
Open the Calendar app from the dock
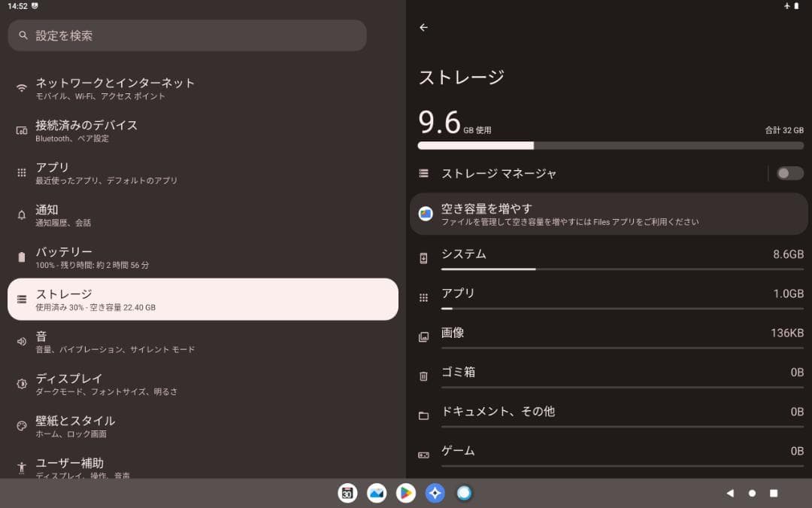click(x=347, y=493)
